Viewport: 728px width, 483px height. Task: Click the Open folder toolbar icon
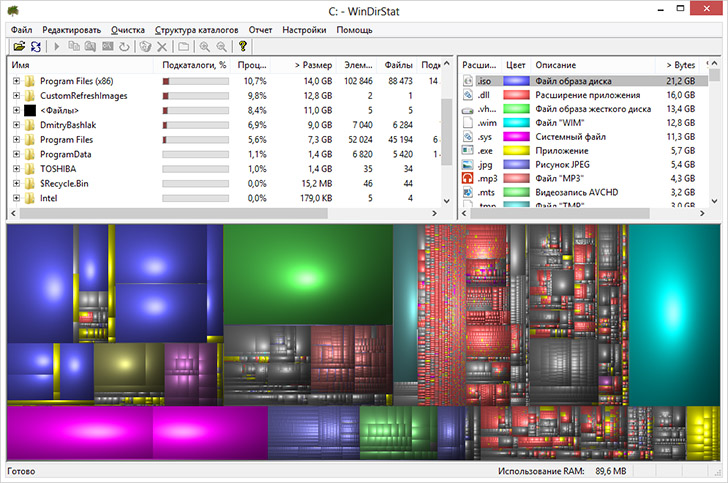click(x=18, y=47)
